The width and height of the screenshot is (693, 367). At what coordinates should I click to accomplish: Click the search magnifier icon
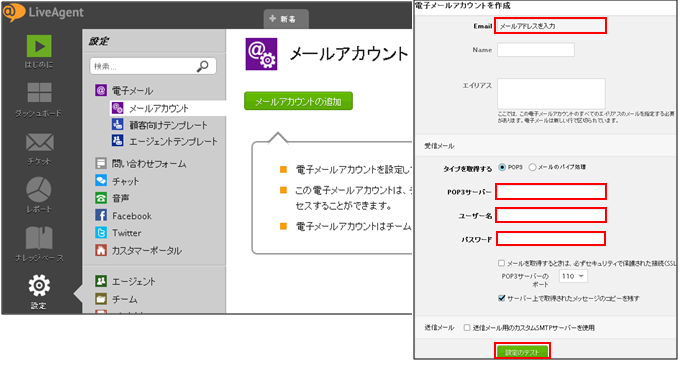point(202,66)
